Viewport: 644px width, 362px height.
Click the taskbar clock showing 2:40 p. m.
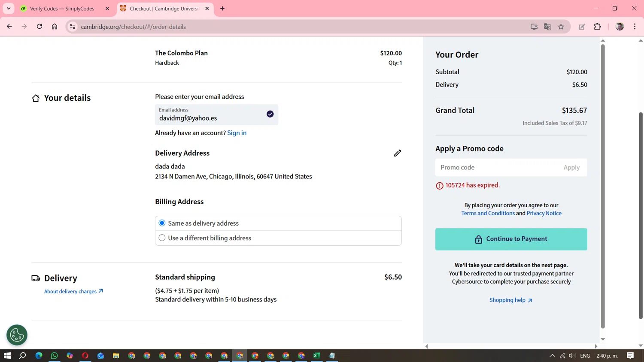pos(607,356)
